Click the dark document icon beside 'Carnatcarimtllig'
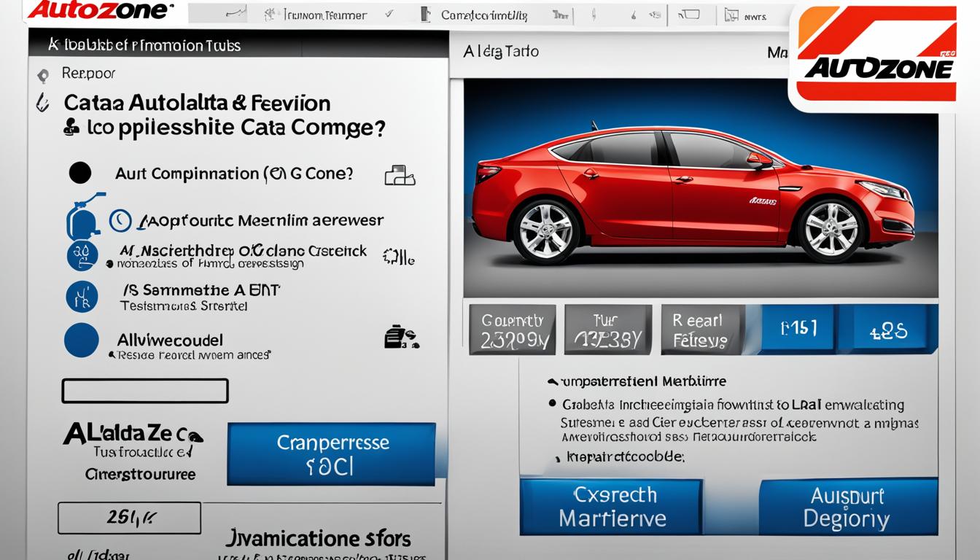980x560 pixels. [426, 14]
